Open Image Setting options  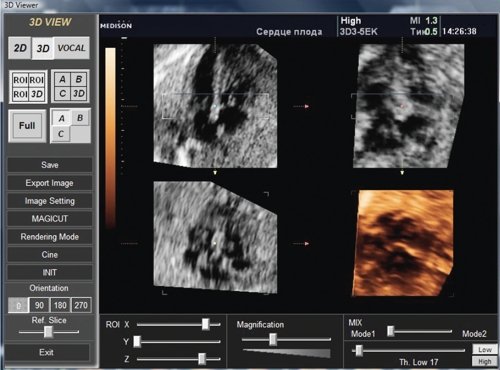50,201
